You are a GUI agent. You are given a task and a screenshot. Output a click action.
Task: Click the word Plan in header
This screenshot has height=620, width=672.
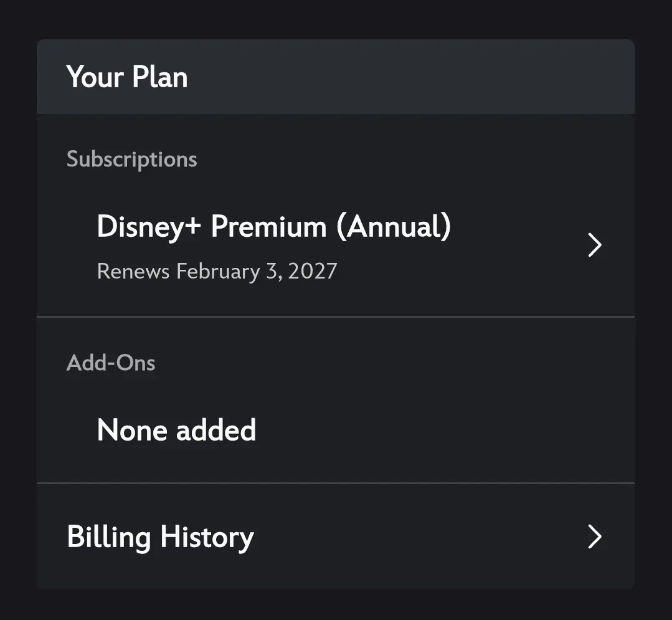(x=160, y=77)
